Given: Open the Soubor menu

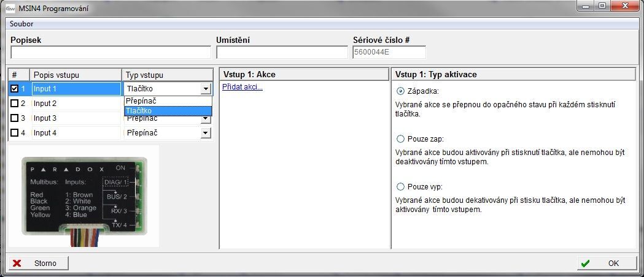Looking at the screenshot, I should tap(21, 24).
